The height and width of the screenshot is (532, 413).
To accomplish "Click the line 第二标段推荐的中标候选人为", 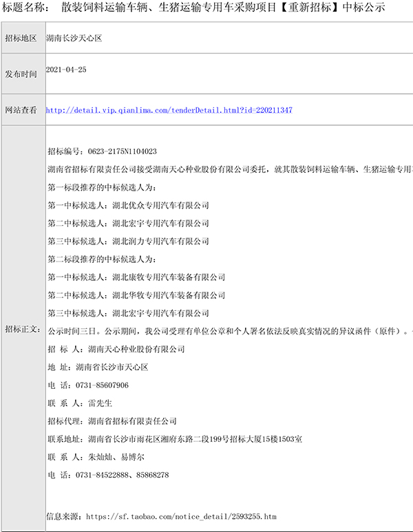I will click(102, 259).
